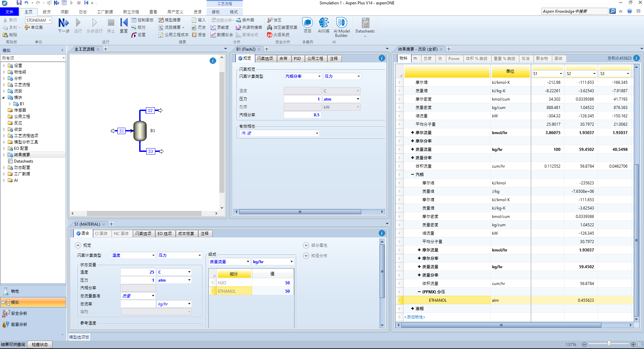Switch to the 安全分析 environment
The image size is (644, 349).
33,313
